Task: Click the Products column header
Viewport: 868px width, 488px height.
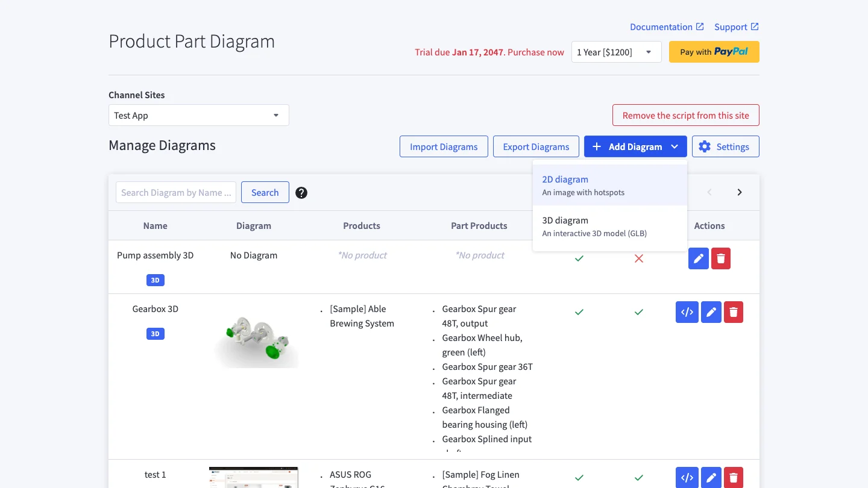Action: coord(362,226)
